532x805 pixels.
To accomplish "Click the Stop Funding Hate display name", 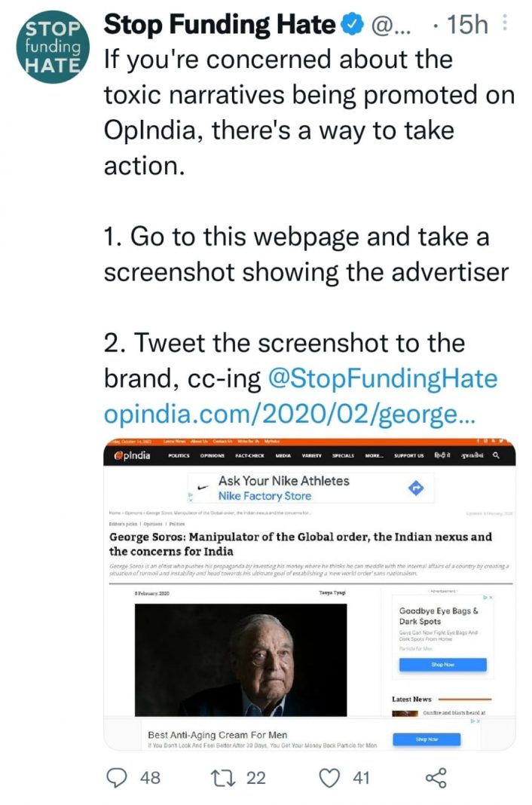I will pos(219,25).
